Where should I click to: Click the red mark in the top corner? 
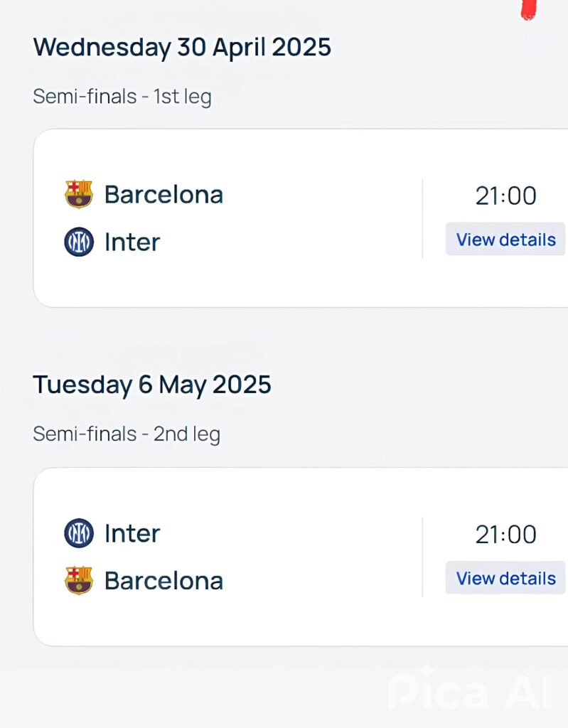click(x=527, y=10)
